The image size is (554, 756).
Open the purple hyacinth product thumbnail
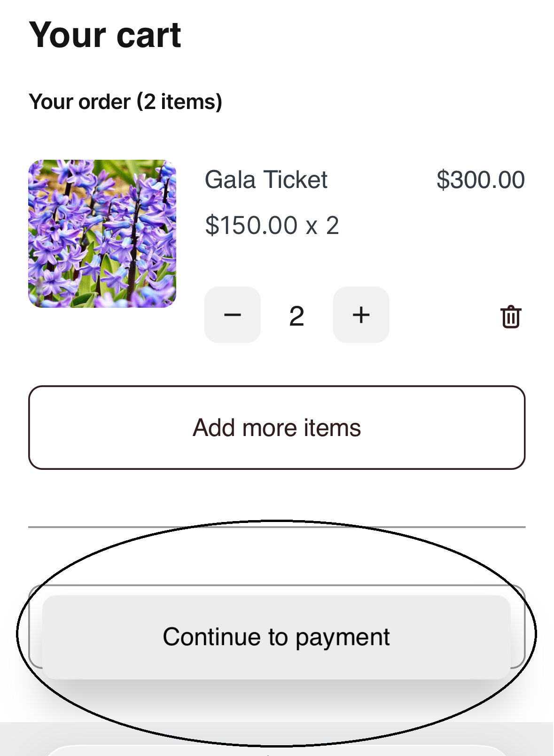click(x=102, y=234)
